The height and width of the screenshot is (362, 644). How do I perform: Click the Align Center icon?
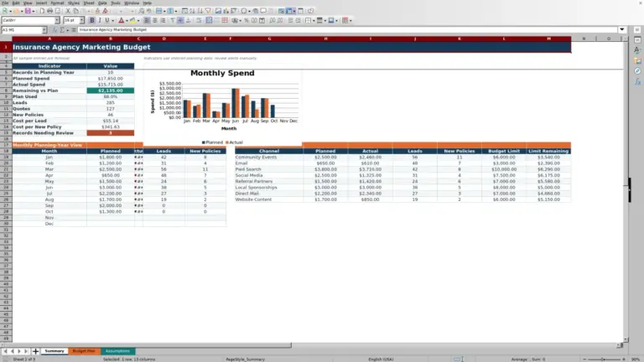(x=155, y=20)
